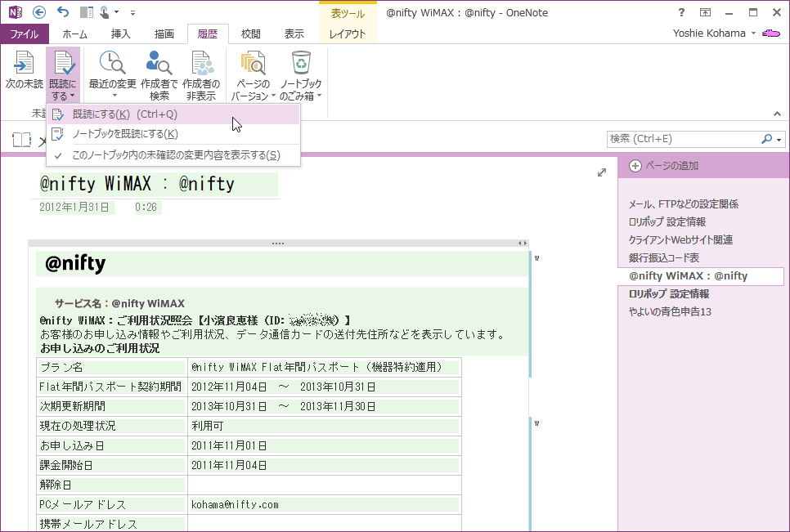790x532 pixels.
Task: Open page クライアントWebサイト関連
Action: pos(680,240)
